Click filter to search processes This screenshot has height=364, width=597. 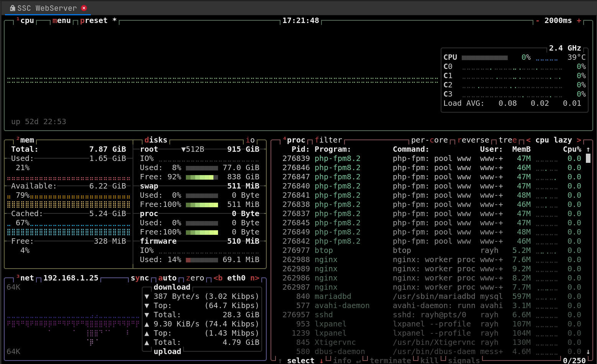(328, 140)
